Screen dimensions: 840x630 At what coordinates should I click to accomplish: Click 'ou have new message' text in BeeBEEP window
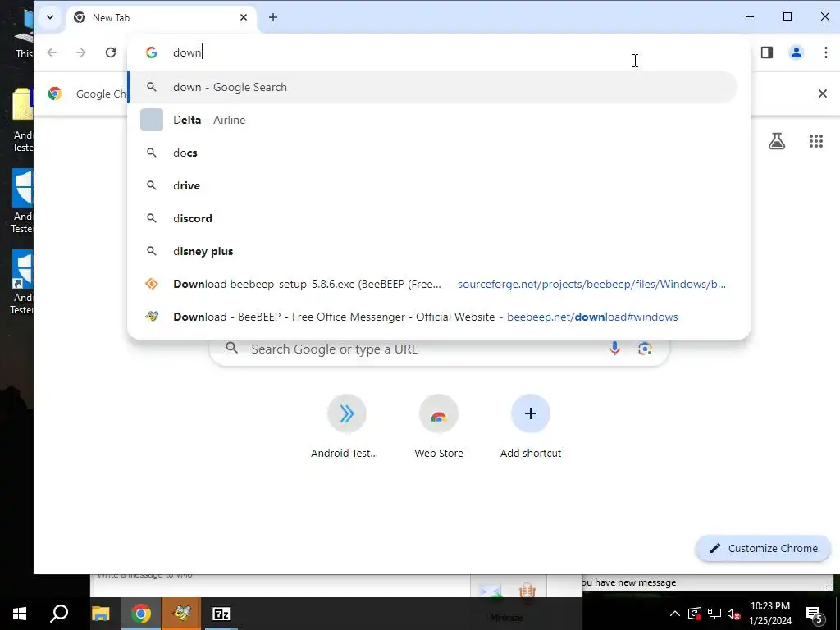point(629,582)
